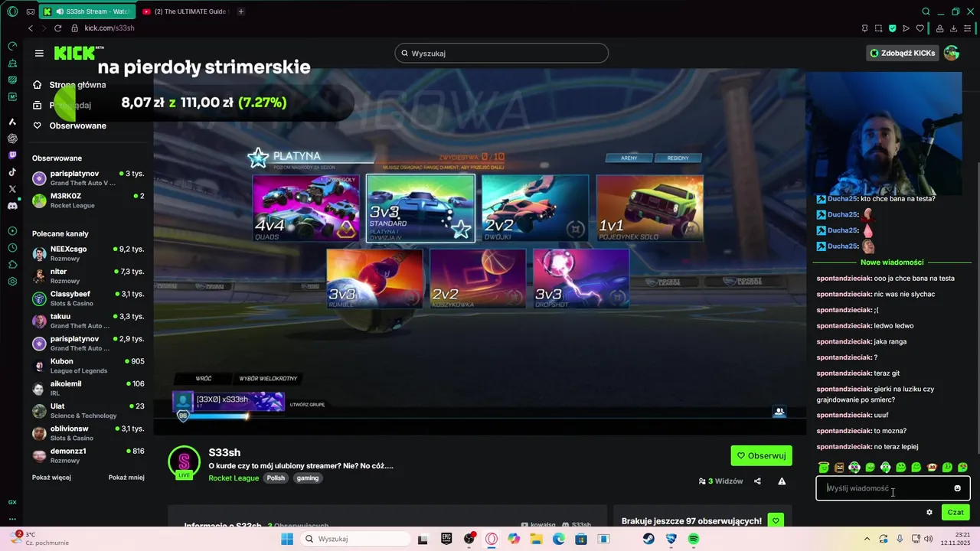Report the stream with warning icon
The image size is (980, 551).
782,481
